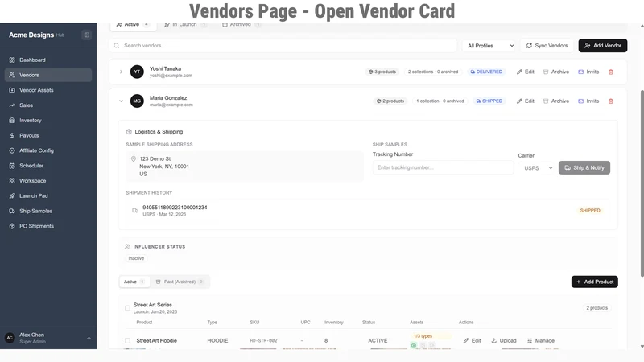Edit the Street Art Hoodie product
The image size is (644, 362).
(x=472, y=340)
